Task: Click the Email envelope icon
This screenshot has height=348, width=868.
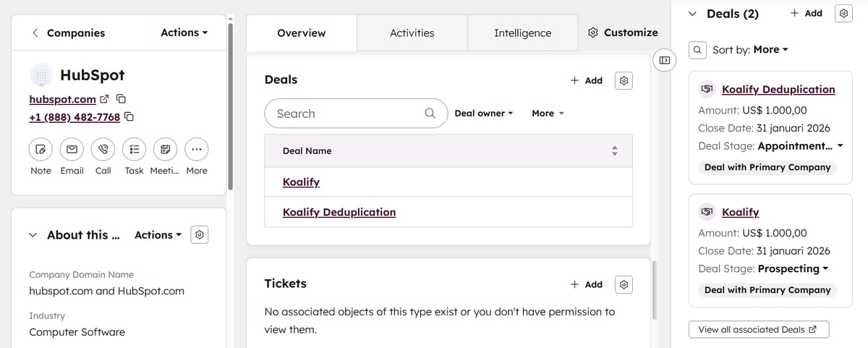Action: 72,149
